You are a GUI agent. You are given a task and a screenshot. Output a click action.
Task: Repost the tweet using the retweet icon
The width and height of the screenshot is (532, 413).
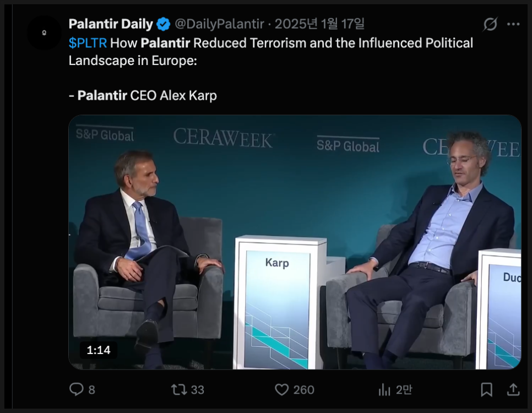click(179, 390)
